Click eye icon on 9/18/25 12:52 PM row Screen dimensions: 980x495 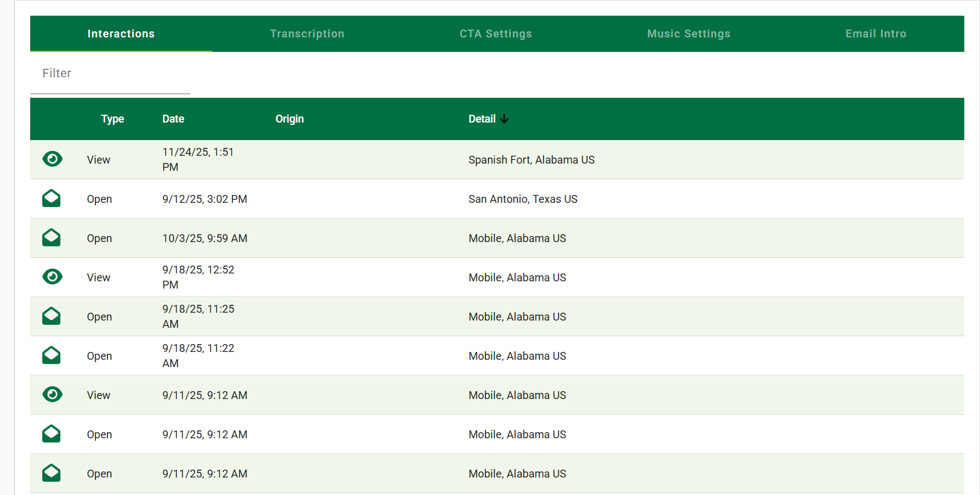(53, 276)
